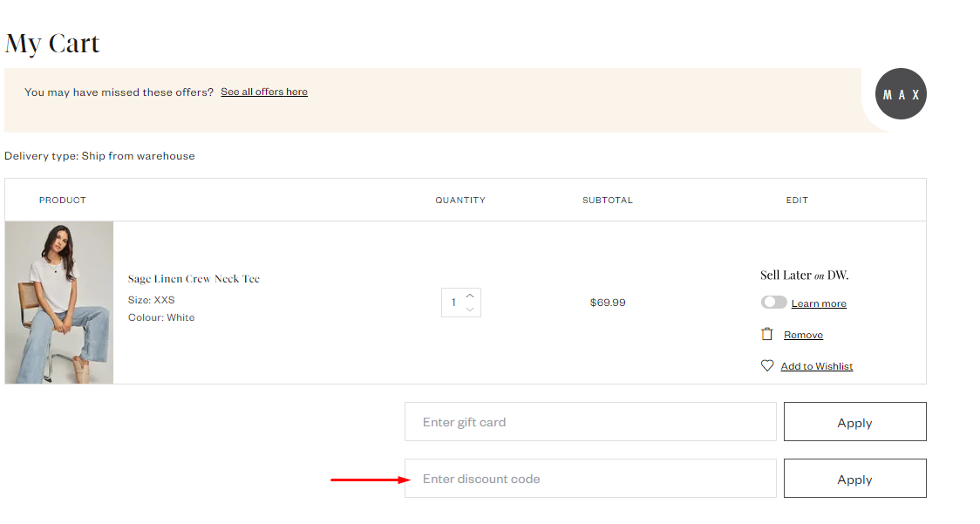Image resolution: width=980 pixels, height=524 pixels.
Task: Click the trash can icon
Action: click(767, 334)
